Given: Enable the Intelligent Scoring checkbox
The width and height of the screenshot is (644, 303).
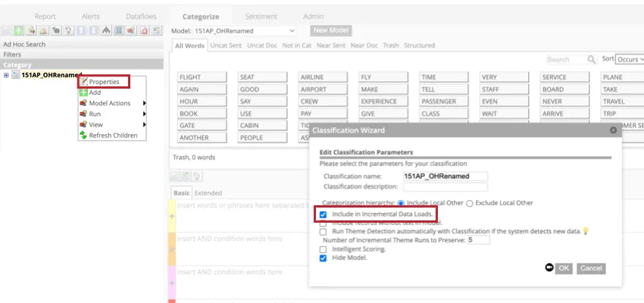Looking at the screenshot, I should (x=324, y=248).
